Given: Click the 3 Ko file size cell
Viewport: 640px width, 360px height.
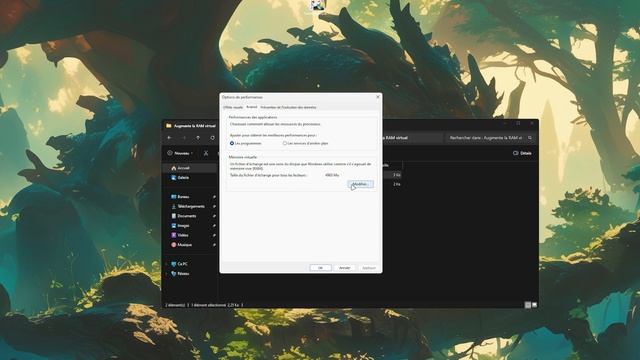Looking at the screenshot, I should tap(396, 175).
